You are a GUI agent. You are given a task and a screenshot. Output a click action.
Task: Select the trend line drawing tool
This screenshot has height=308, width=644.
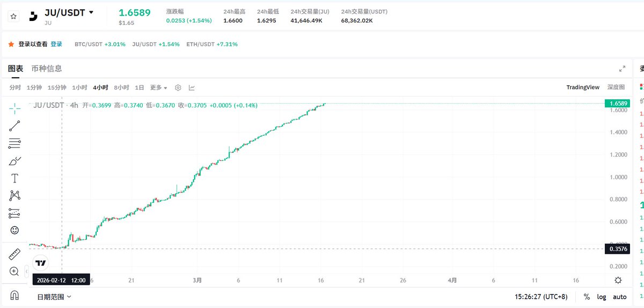click(x=14, y=126)
